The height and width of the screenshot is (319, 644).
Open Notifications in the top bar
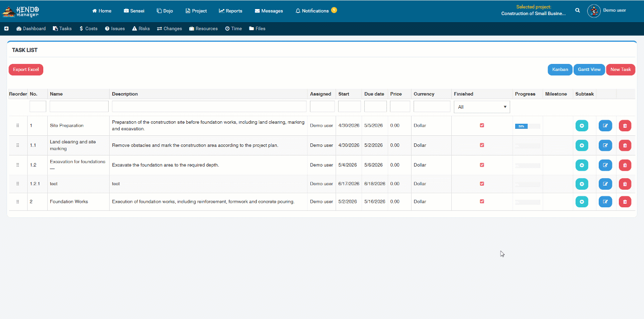pyautogui.click(x=312, y=11)
